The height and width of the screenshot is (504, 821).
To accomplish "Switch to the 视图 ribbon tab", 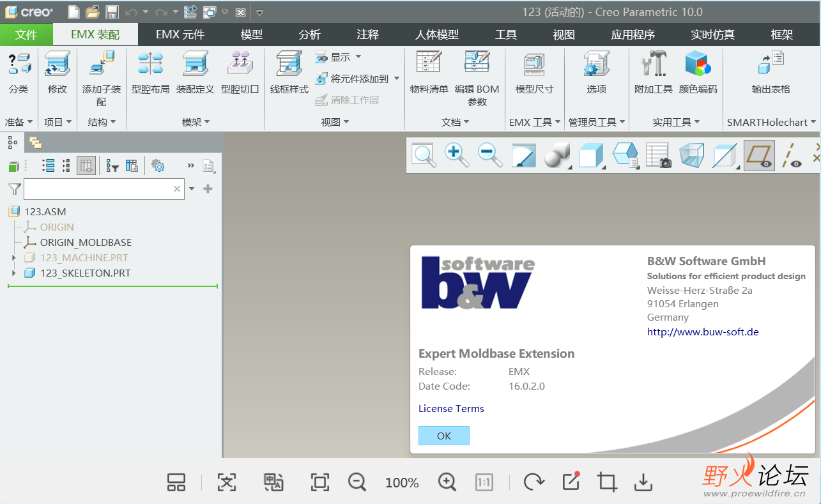I will [564, 34].
